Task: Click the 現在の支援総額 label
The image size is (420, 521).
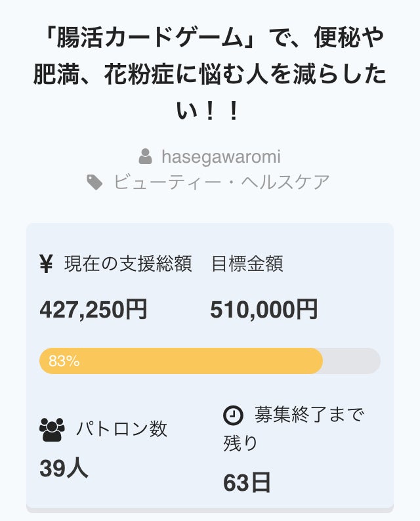Action: coord(127,264)
